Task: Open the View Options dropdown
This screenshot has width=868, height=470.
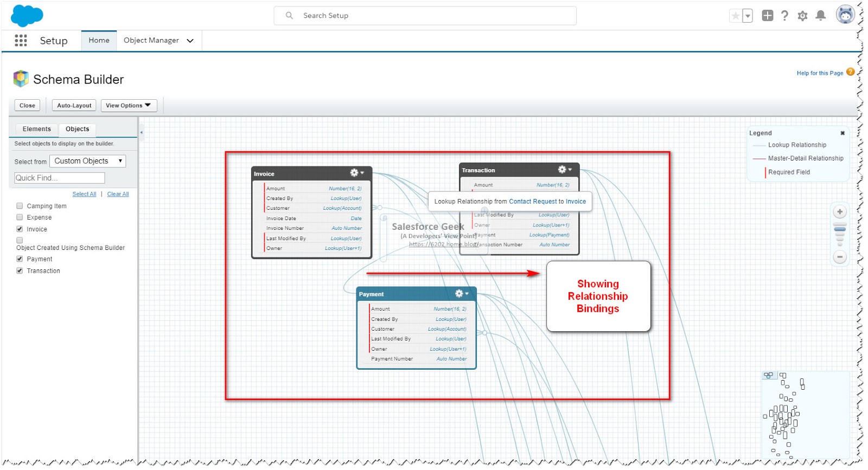Action: (x=129, y=106)
